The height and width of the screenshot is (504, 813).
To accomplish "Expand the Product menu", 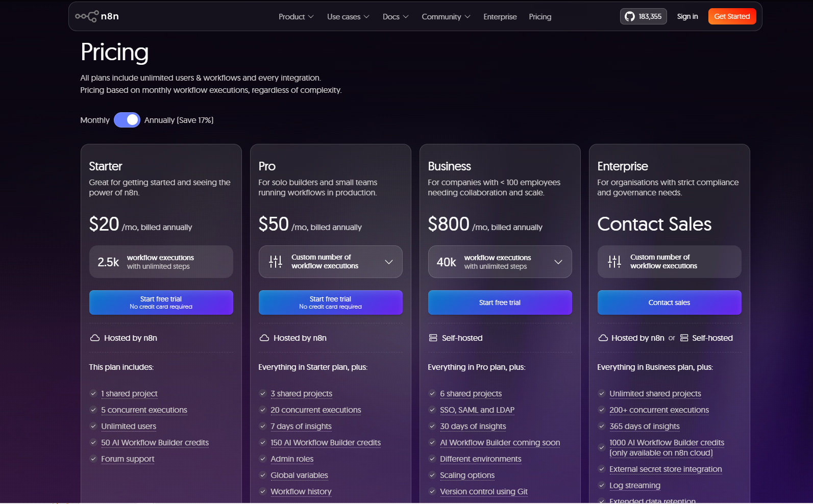I will pos(296,17).
